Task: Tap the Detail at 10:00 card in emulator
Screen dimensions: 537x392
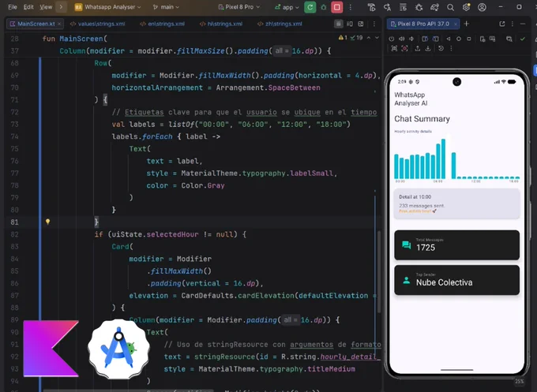Action: click(x=457, y=203)
